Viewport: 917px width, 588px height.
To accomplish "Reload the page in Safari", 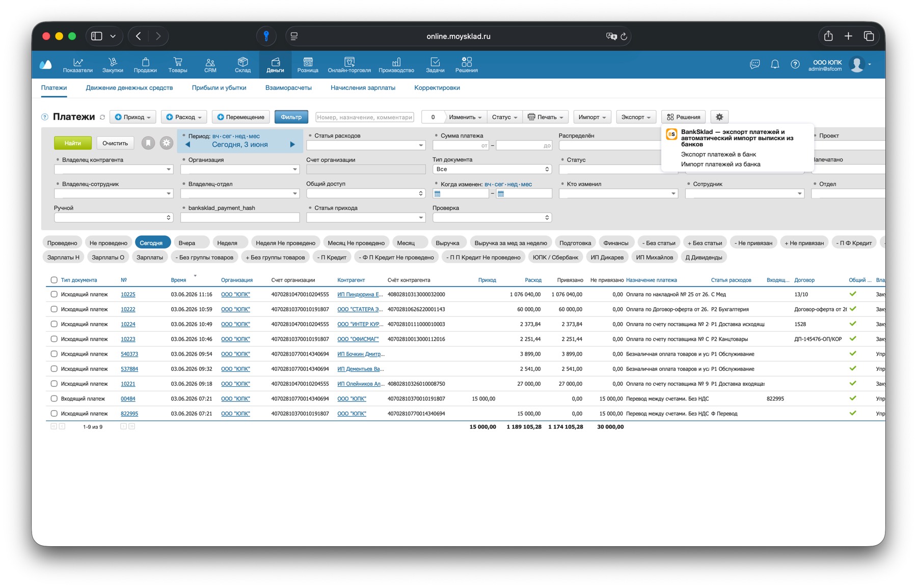I will [624, 36].
